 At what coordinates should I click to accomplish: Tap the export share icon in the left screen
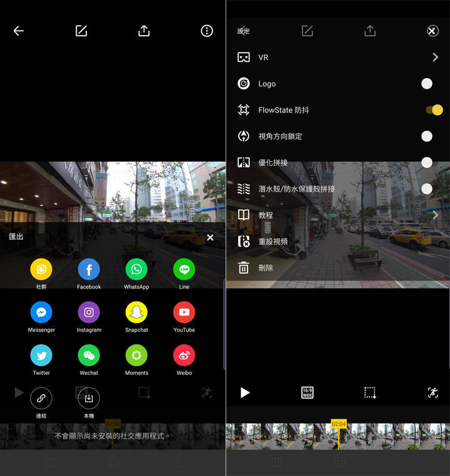(x=144, y=31)
